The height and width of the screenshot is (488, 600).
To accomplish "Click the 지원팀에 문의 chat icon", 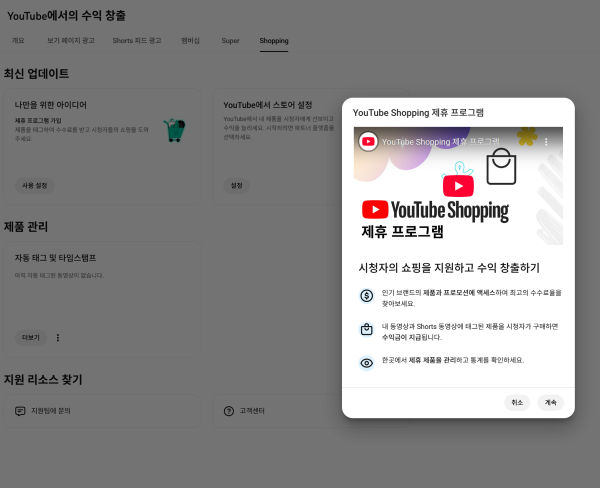I will tap(20, 410).
